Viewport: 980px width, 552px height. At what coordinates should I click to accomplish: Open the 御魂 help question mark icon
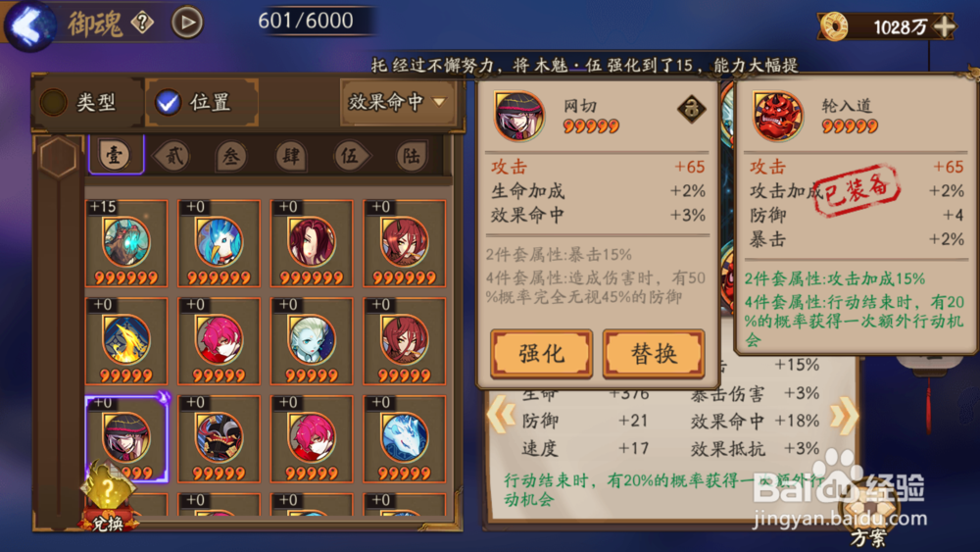(x=142, y=24)
